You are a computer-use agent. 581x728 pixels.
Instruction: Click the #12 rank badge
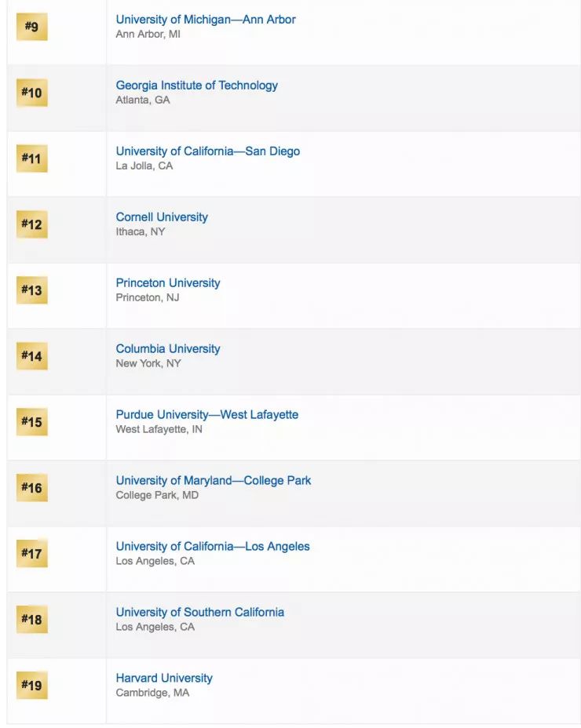31,224
